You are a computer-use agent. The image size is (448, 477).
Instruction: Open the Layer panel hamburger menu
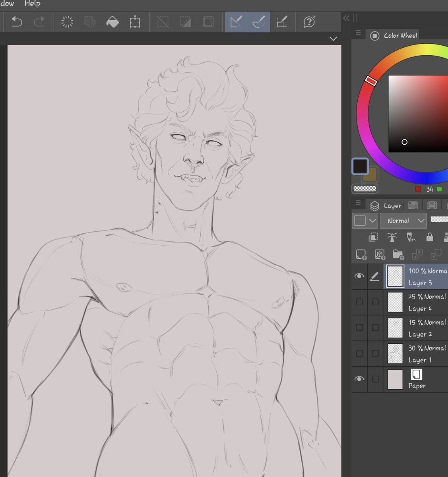coord(358,204)
